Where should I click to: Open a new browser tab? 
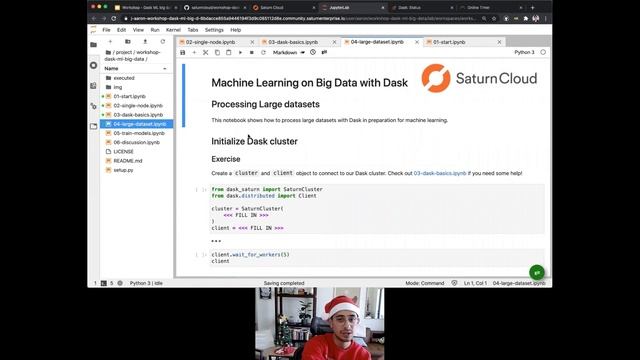(x=532, y=7)
